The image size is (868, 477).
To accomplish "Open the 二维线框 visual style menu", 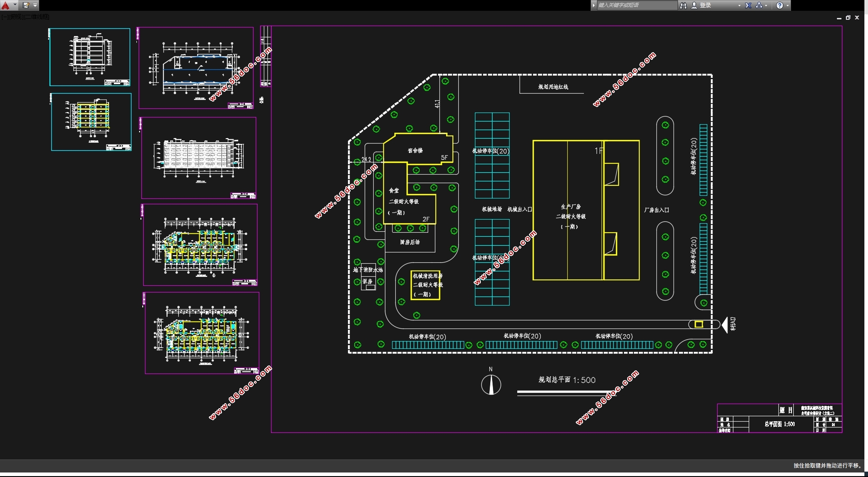I will pos(37,17).
